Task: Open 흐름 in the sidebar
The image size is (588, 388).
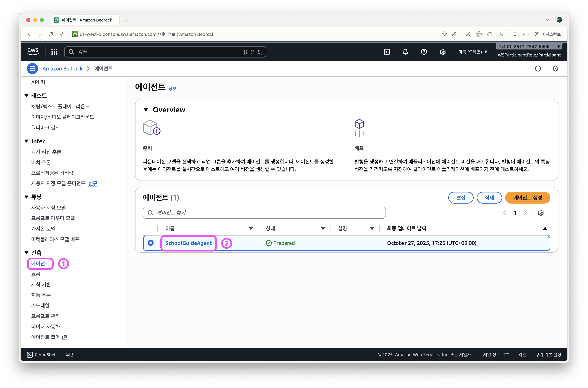Action: 36,274
